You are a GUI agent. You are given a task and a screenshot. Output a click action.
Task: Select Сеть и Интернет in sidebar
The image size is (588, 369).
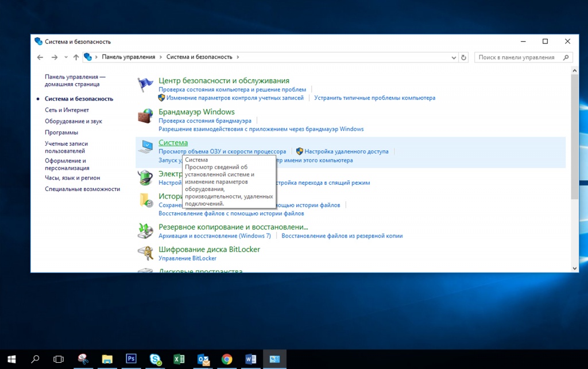coord(67,110)
